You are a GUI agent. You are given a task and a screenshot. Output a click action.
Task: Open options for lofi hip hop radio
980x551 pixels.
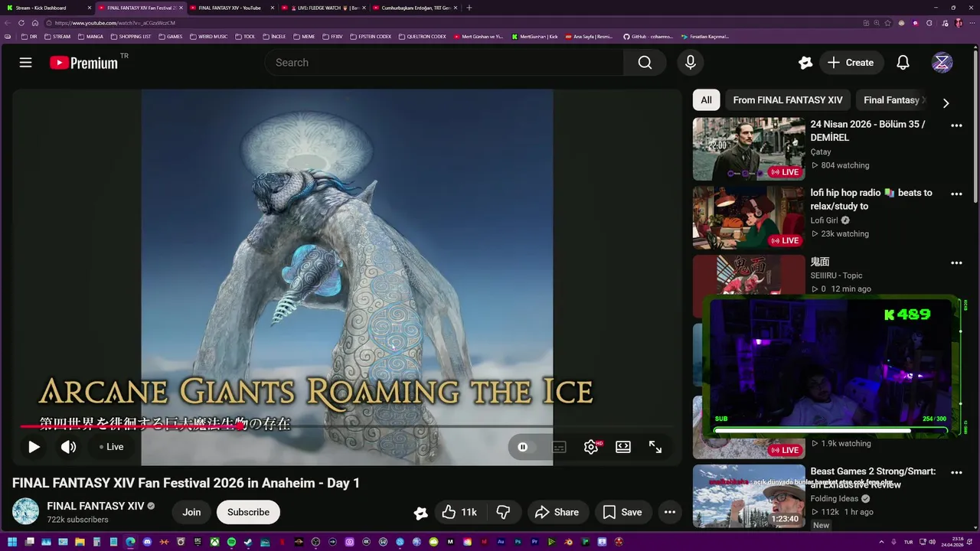coord(956,194)
